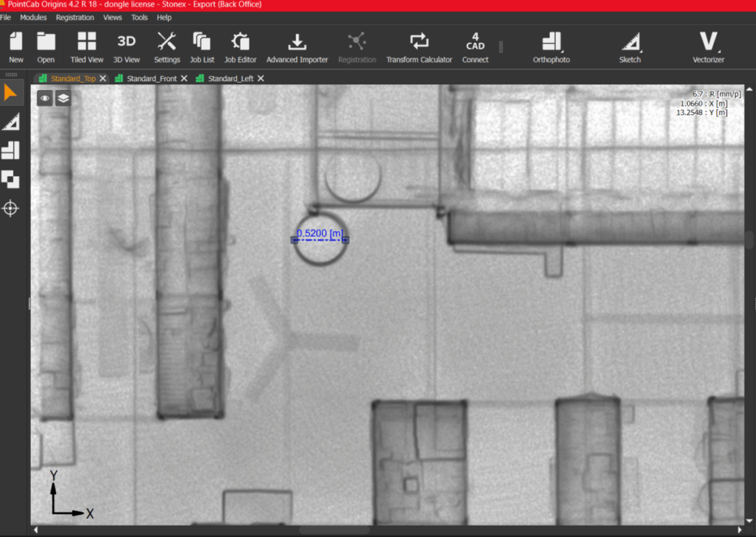
Task: Open the Transform Calculator
Action: click(419, 47)
